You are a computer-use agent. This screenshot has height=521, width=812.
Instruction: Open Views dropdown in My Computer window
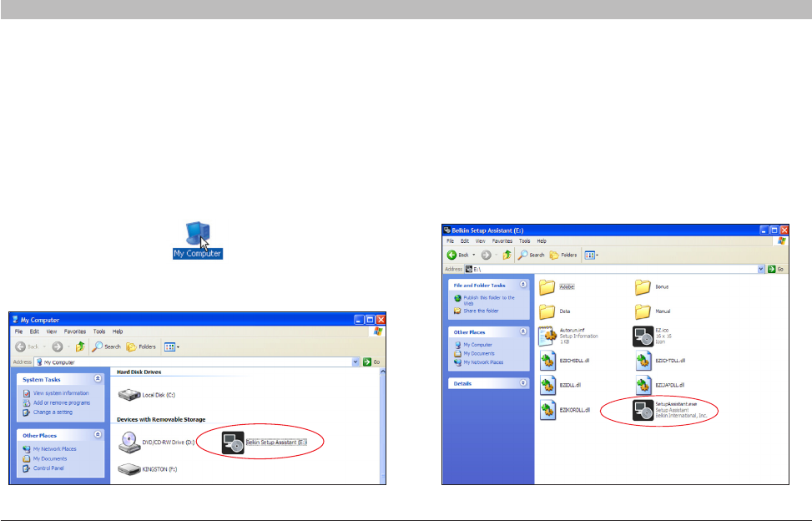click(x=171, y=346)
